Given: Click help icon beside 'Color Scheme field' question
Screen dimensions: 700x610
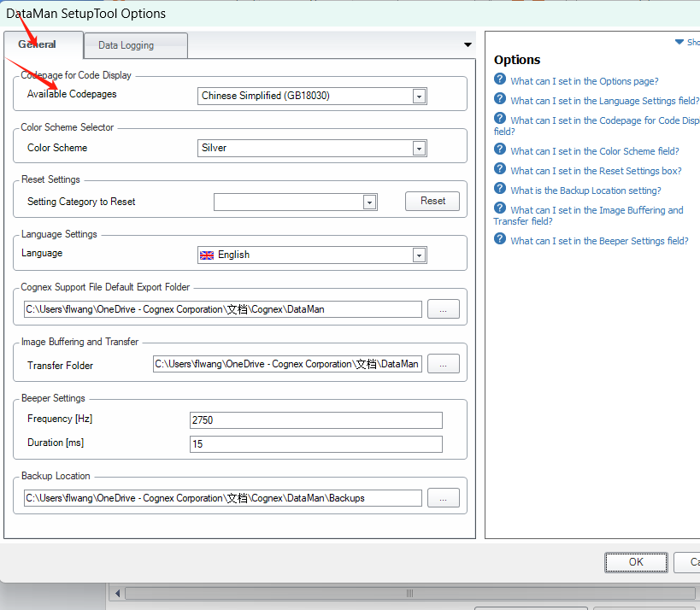Looking at the screenshot, I should (x=500, y=149).
